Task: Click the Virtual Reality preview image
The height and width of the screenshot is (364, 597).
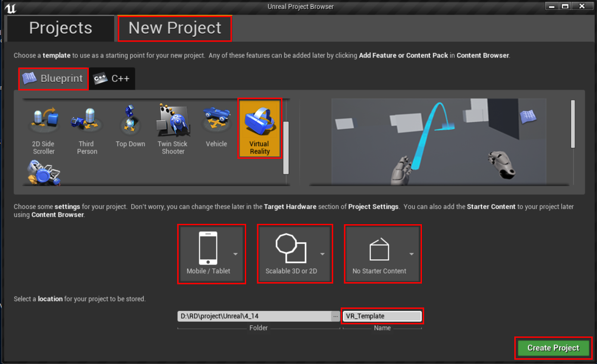Action: tap(439, 142)
